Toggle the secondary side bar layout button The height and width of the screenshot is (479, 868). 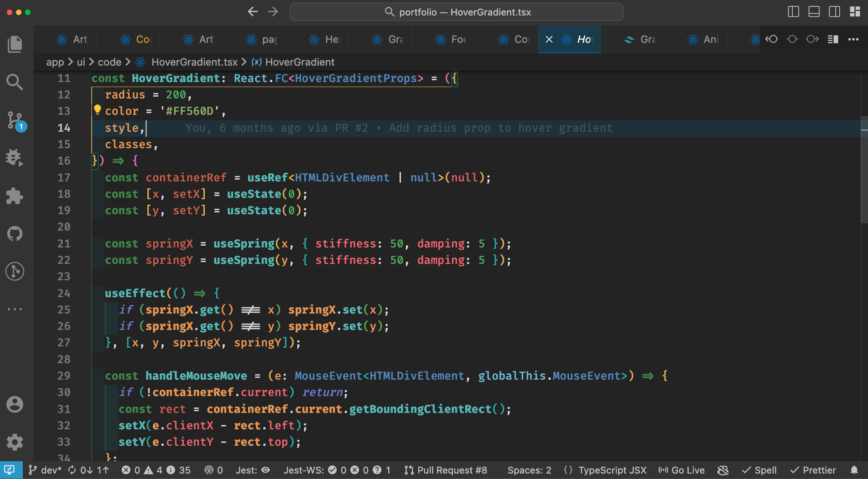point(834,12)
